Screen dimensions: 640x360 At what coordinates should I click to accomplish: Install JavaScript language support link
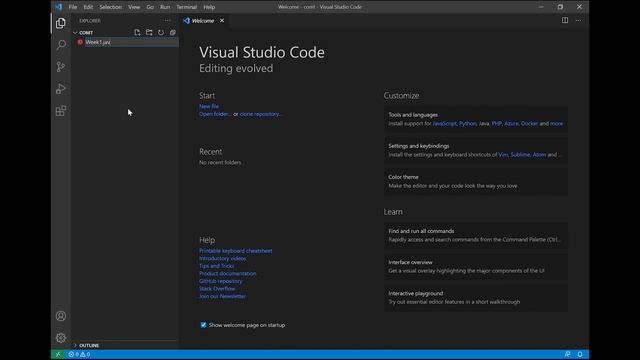444,123
